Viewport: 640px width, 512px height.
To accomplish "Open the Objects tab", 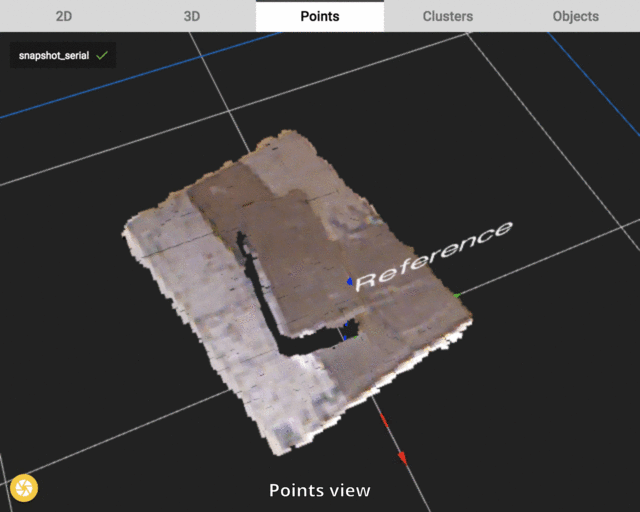I will pyautogui.click(x=576, y=16).
